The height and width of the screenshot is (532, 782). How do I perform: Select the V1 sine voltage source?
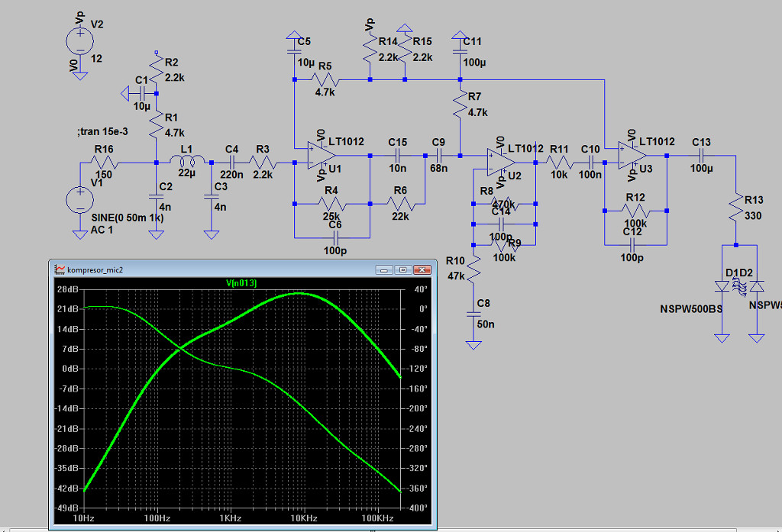79,199
